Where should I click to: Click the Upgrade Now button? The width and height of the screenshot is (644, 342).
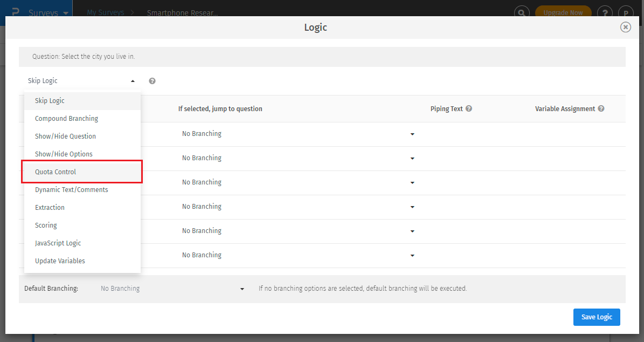[563, 11]
